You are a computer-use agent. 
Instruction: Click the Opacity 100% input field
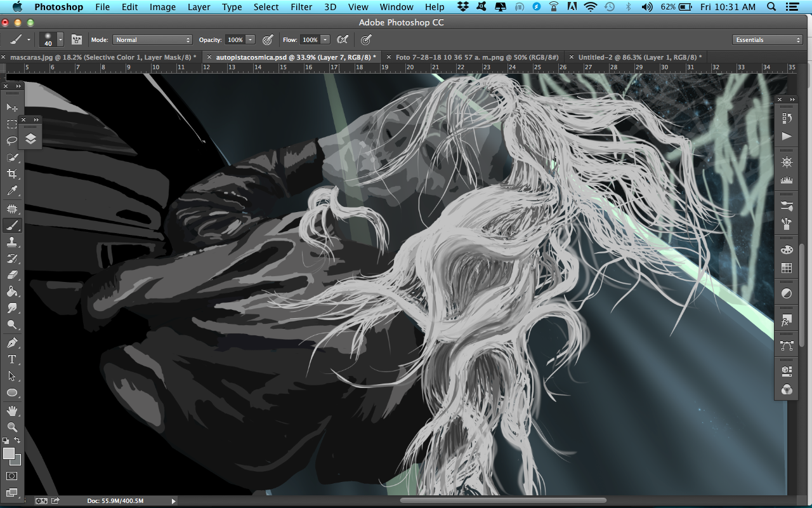tap(235, 39)
